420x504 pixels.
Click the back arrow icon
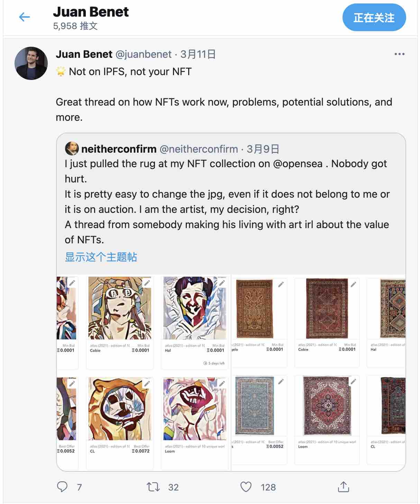[25, 17]
